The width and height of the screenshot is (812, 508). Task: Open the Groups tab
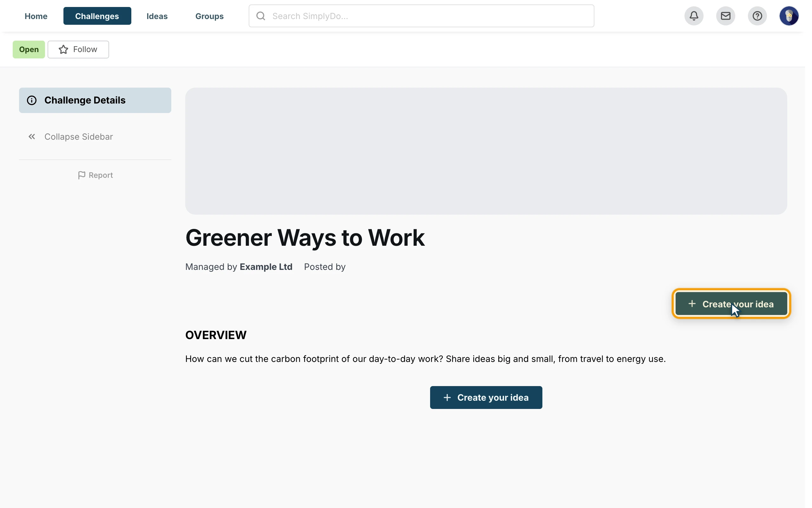tap(209, 16)
